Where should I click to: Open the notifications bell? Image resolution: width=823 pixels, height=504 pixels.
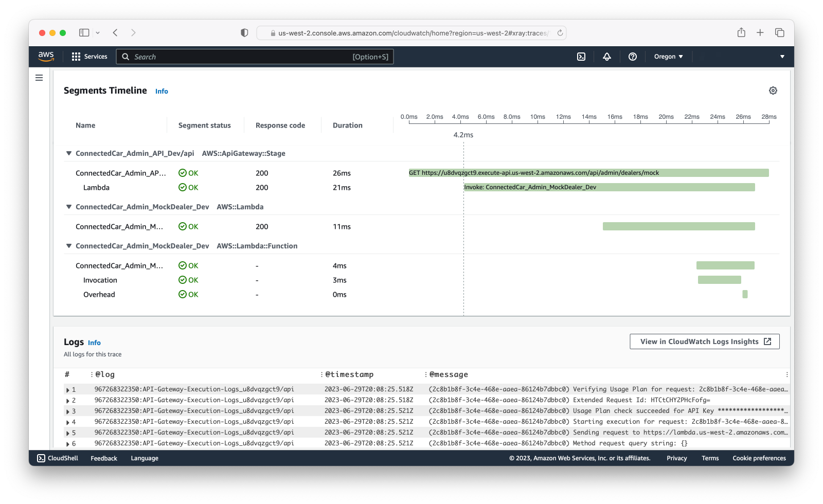607,57
